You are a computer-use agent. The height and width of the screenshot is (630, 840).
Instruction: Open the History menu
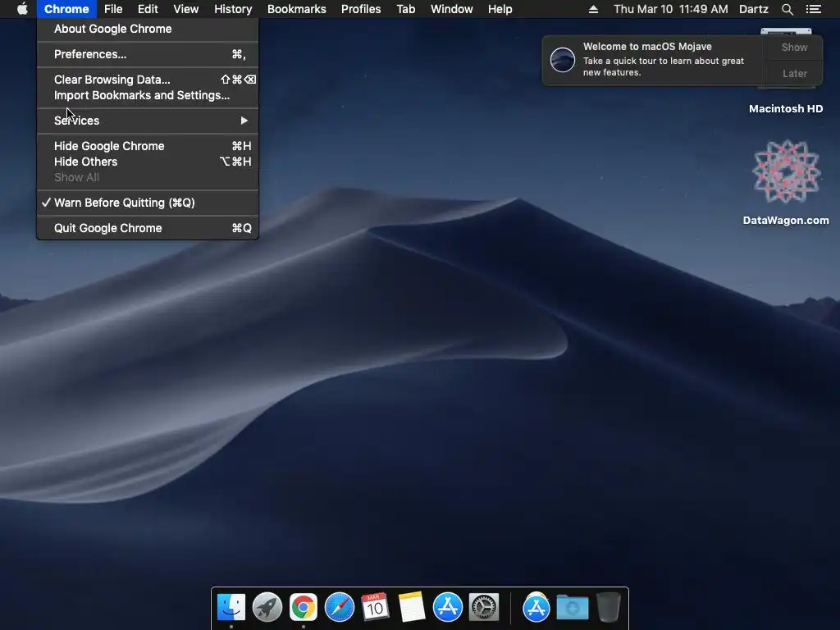click(x=233, y=9)
